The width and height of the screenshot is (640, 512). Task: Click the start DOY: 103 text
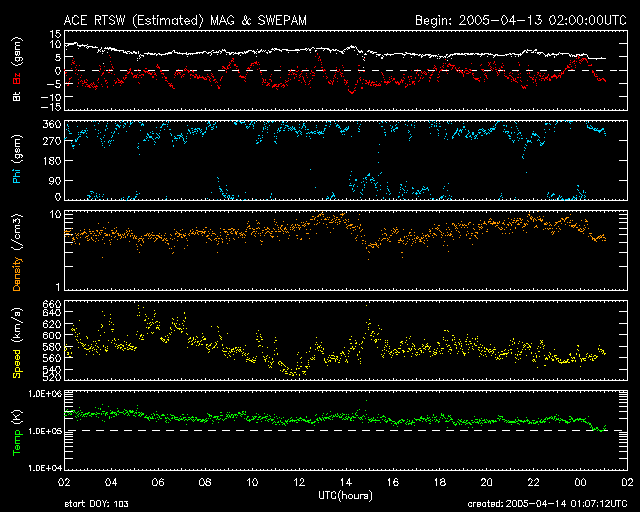pos(104,505)
